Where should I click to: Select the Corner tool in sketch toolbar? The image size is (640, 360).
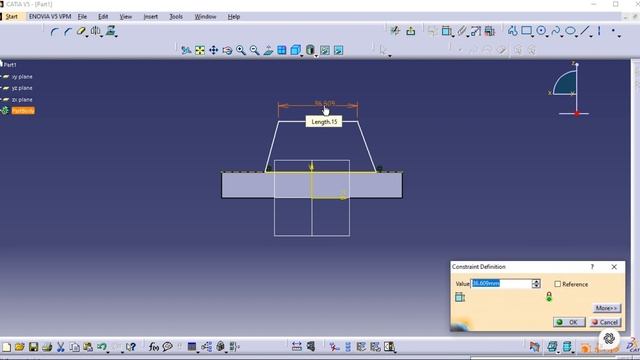point(55,31)
